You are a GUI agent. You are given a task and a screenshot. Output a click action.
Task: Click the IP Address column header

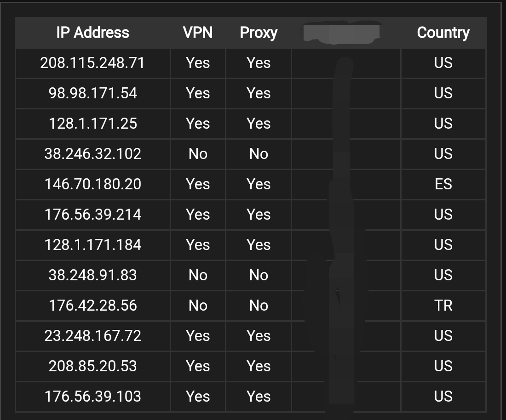point(92,33)
